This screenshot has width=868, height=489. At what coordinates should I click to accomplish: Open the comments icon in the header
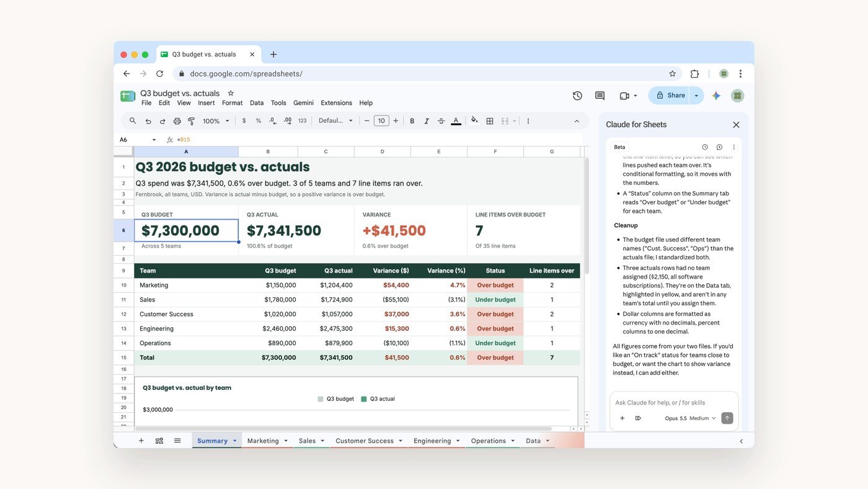(600, 96)
